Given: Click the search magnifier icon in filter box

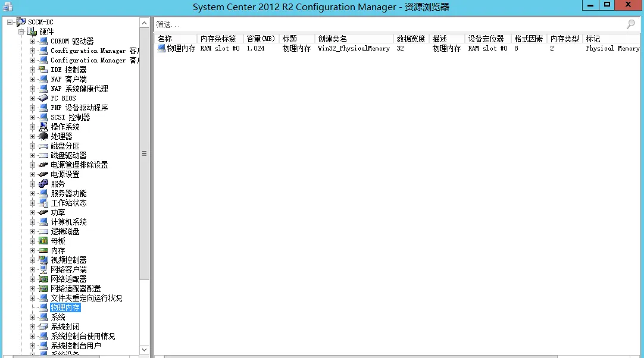Looking at the screenshot, I should pos(631,24).
